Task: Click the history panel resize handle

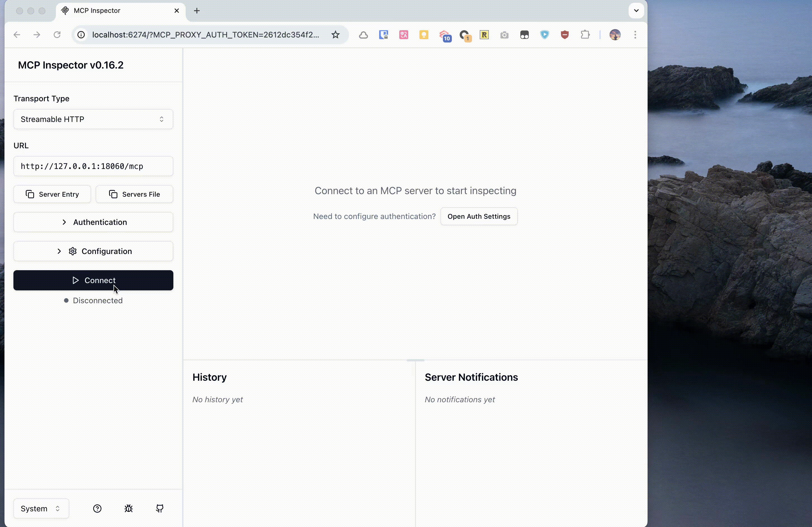Action: tap(415, 360)
